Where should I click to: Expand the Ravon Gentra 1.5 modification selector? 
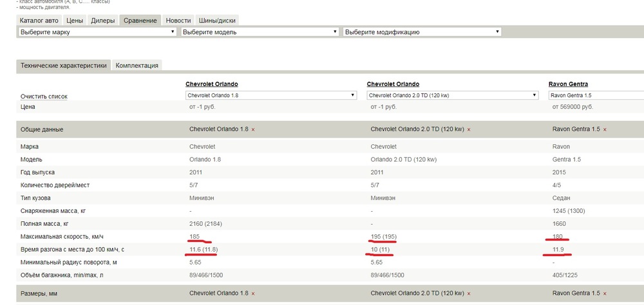(595, 95)
